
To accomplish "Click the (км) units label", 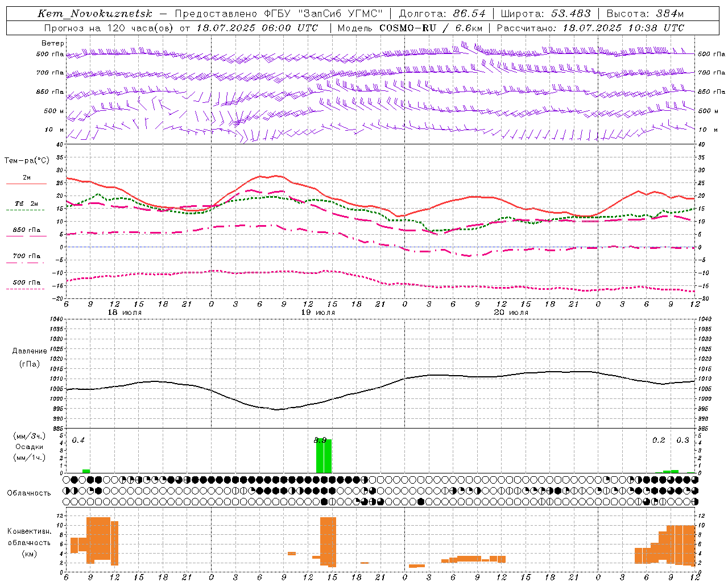I will 29,554.
